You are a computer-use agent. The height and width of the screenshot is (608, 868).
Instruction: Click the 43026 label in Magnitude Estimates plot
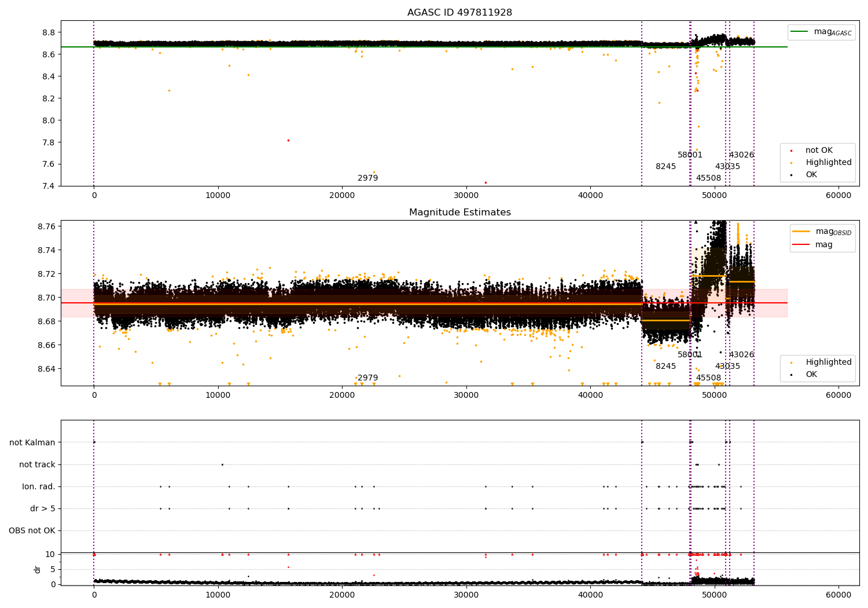click(741, 355)
